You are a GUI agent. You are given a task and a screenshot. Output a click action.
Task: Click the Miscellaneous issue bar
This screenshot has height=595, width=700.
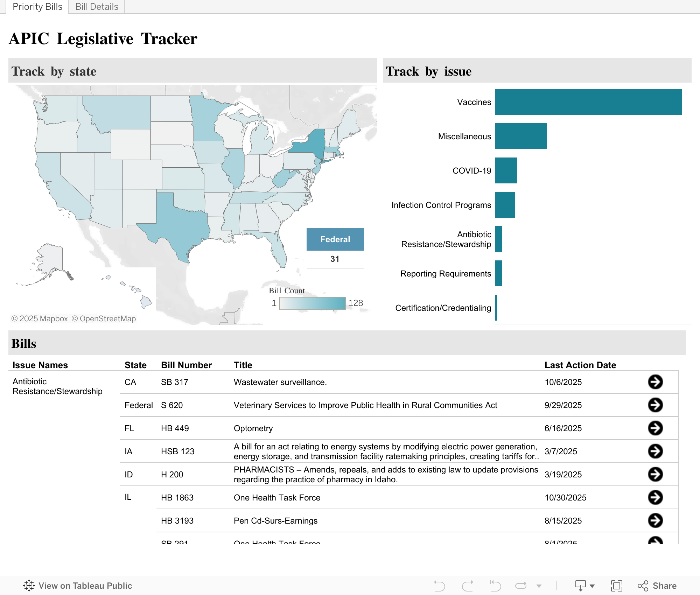pos(520,136)
